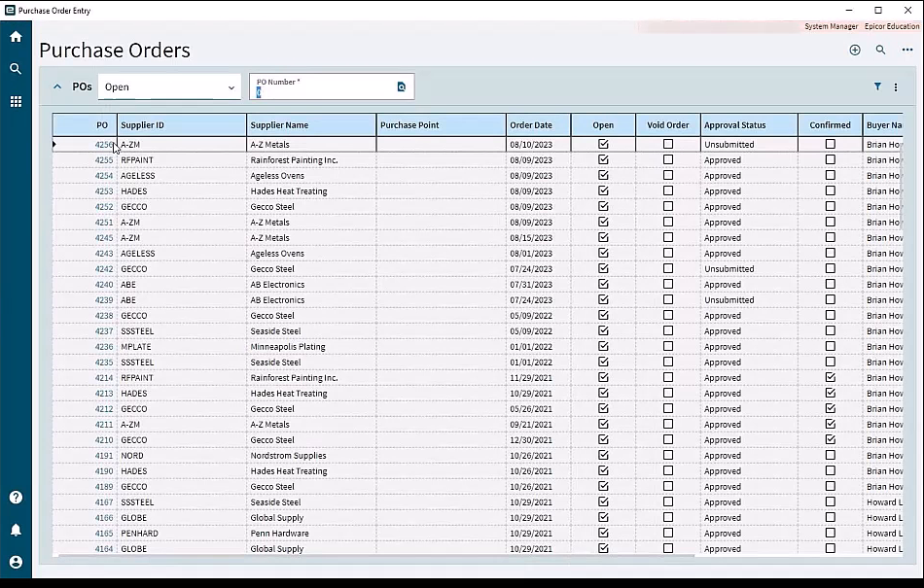The height and width of the screenshot is (588, 924).
Task: Open the three-dot overflow menu in header
Action: click(907, 50)
